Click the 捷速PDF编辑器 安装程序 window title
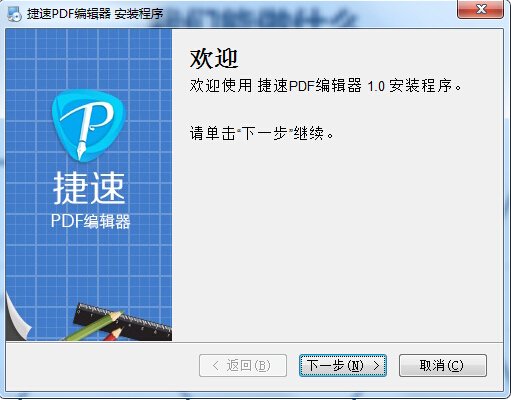The image size is (511, 400). point(95,14)
